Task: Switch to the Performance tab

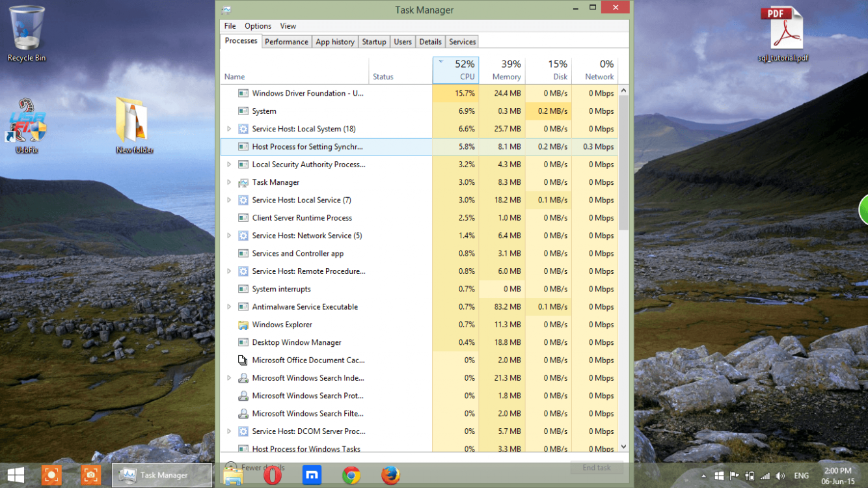Action: coord(286,42)
